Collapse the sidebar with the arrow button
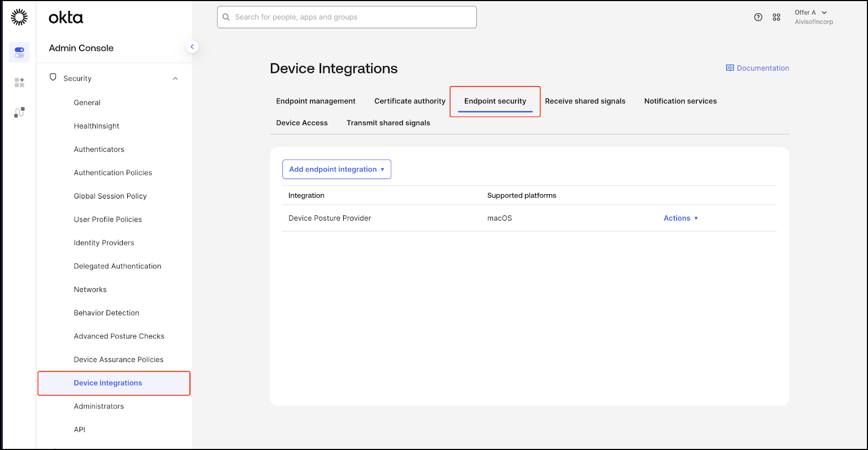This screenshot has width=868, height=450. click(x=192, y=47)
